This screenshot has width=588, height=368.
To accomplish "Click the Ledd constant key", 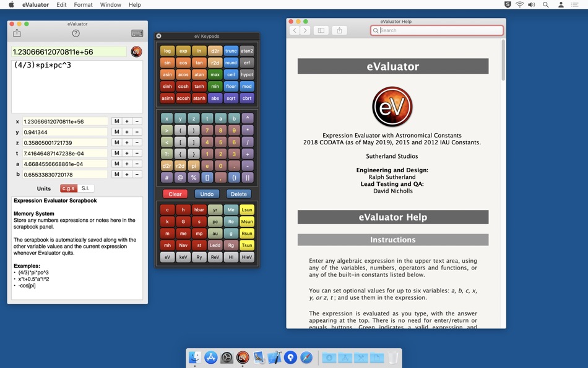I will (215, 245).
